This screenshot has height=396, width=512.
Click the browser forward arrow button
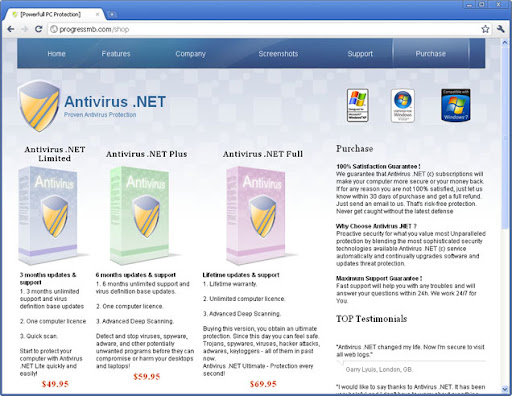pyautogui.click(x=24, y=29)
